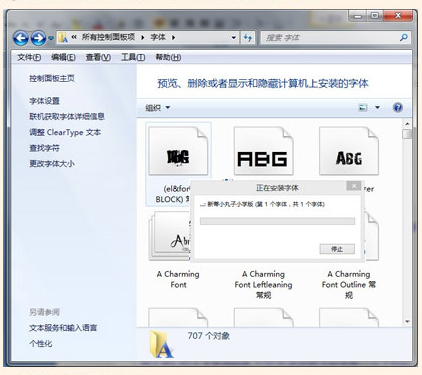Screen dimensions: 422x375
Task: Open the 帮助(H) menu
Action: click(168, 57)
